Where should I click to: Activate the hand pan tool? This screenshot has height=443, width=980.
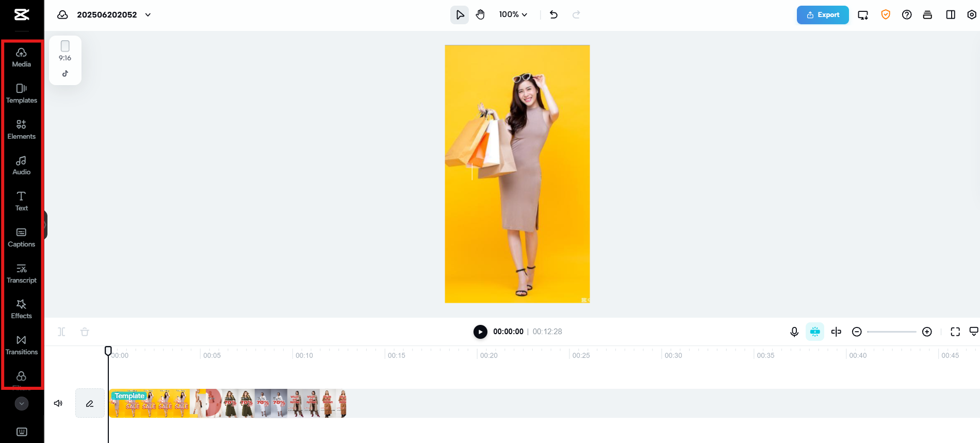click(480, 14)
